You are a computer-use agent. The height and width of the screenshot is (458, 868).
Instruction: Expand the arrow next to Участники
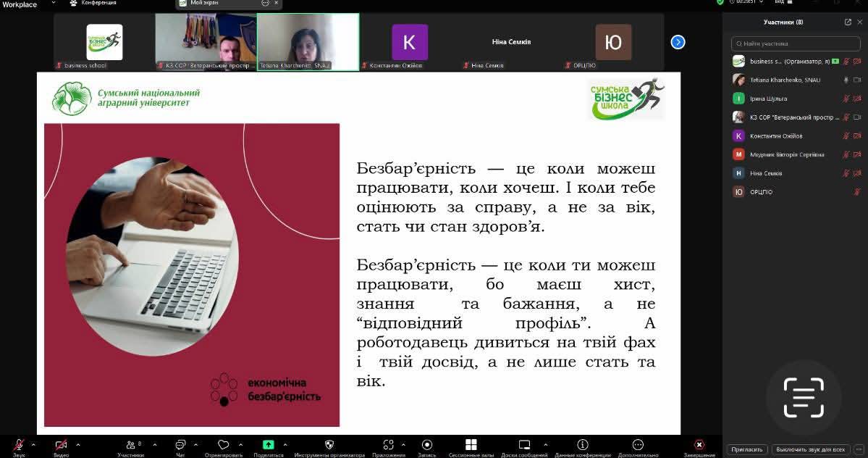pos(154,444)
